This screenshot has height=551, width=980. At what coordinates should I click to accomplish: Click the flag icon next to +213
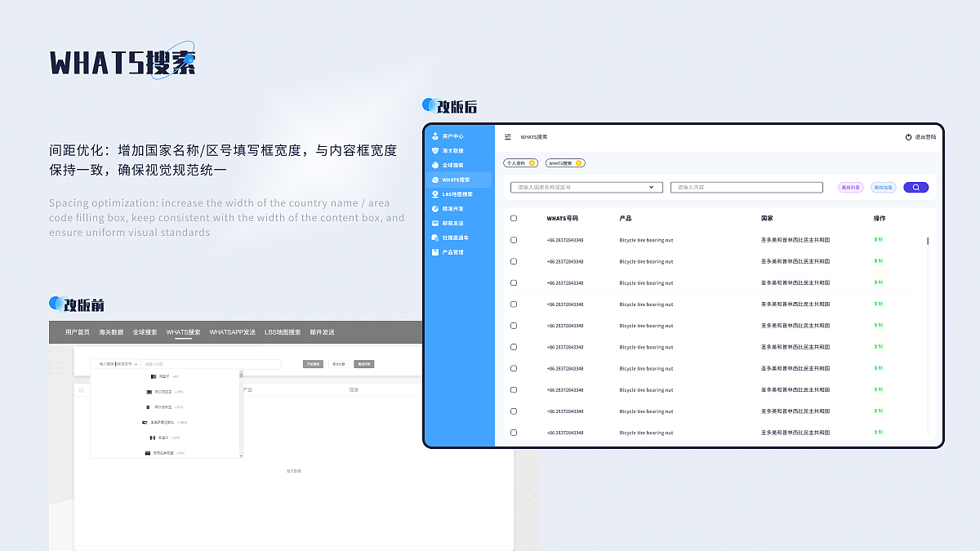(148, 407)
